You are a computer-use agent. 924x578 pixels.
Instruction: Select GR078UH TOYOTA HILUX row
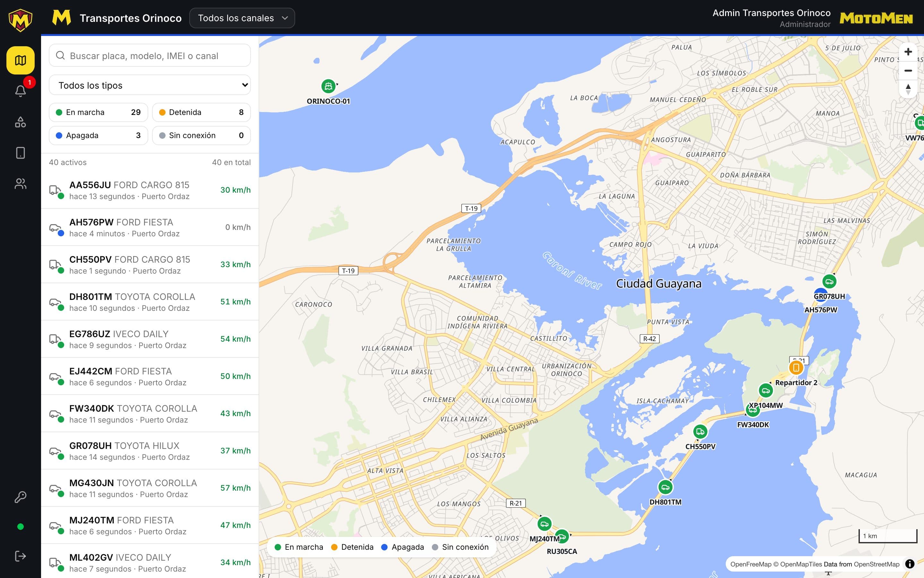coord(150,451)
